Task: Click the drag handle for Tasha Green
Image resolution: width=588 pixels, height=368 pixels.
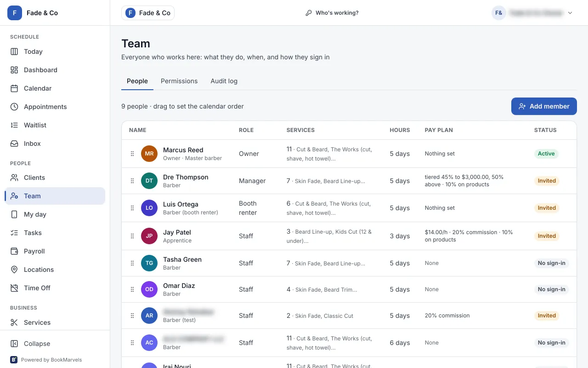Action: [x=132, y=263]
